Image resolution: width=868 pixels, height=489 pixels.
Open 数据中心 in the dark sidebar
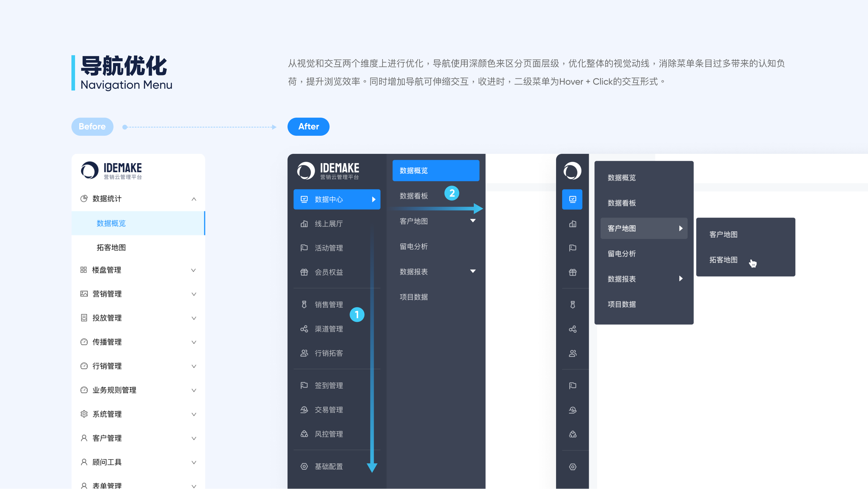(337, 199)
